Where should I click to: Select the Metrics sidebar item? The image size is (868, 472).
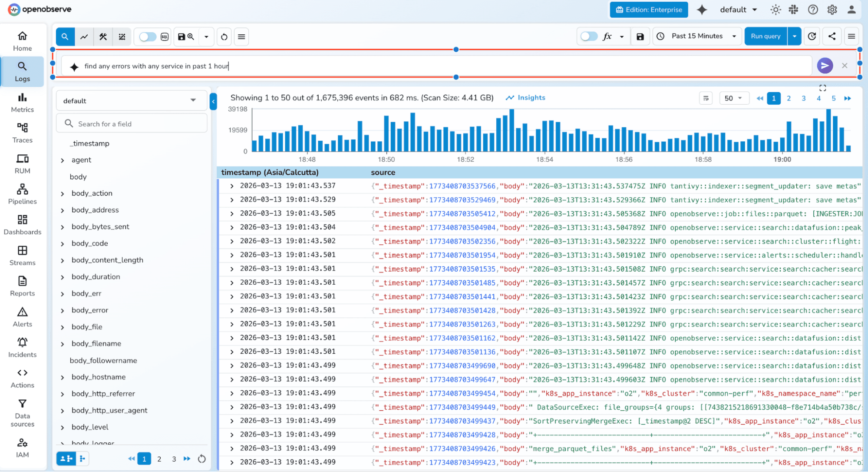[22, 103]
